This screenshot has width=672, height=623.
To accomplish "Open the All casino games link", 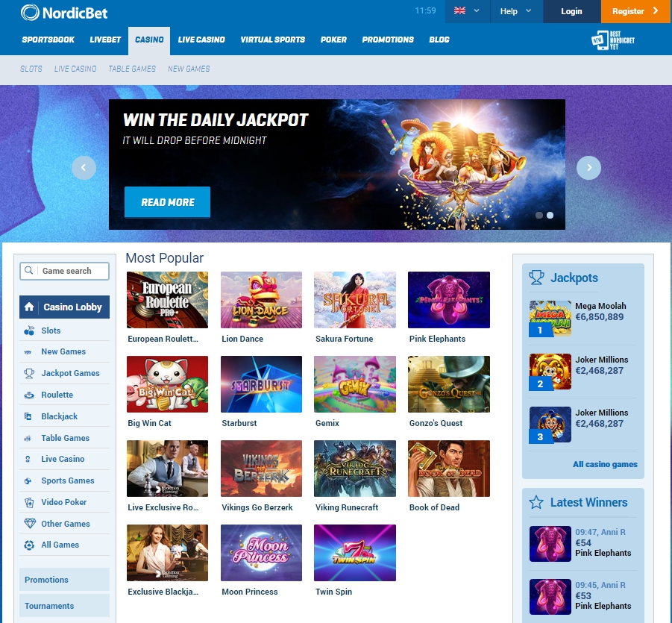I will point(605,464).
